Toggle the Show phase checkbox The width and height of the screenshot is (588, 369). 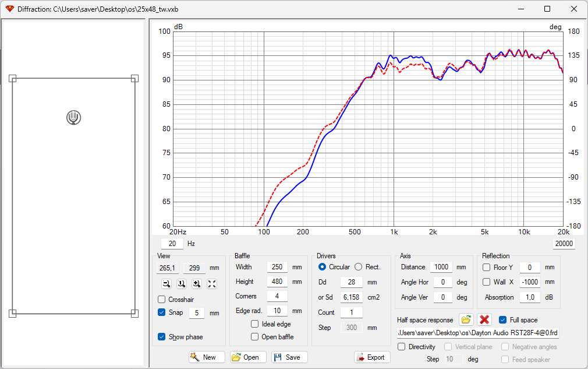pos(162,337)
